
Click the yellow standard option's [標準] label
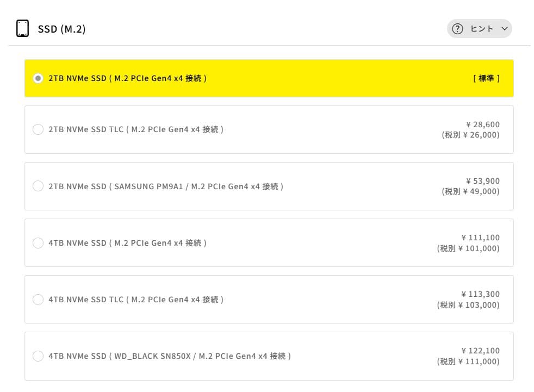486,78
